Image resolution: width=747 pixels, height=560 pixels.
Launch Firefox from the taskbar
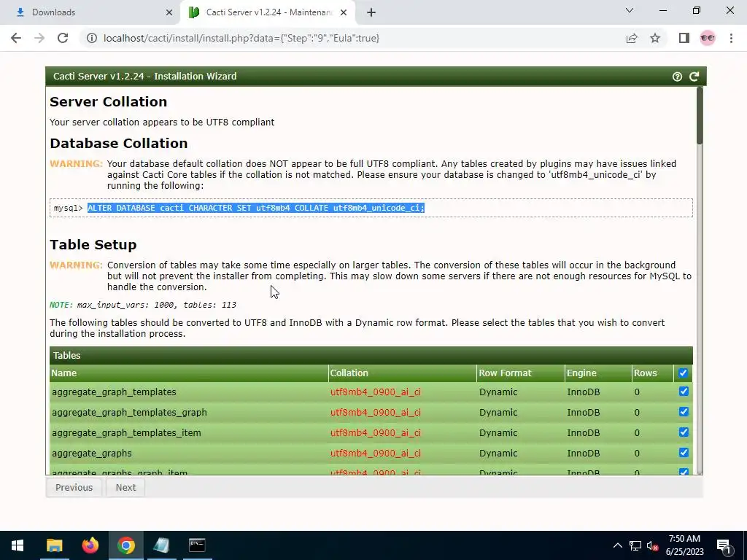pos(90,545)
